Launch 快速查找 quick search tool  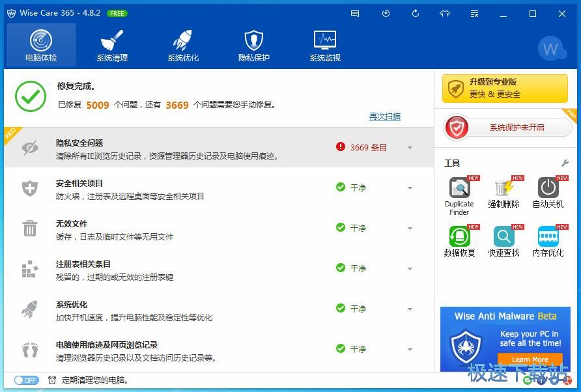[503, 241]
